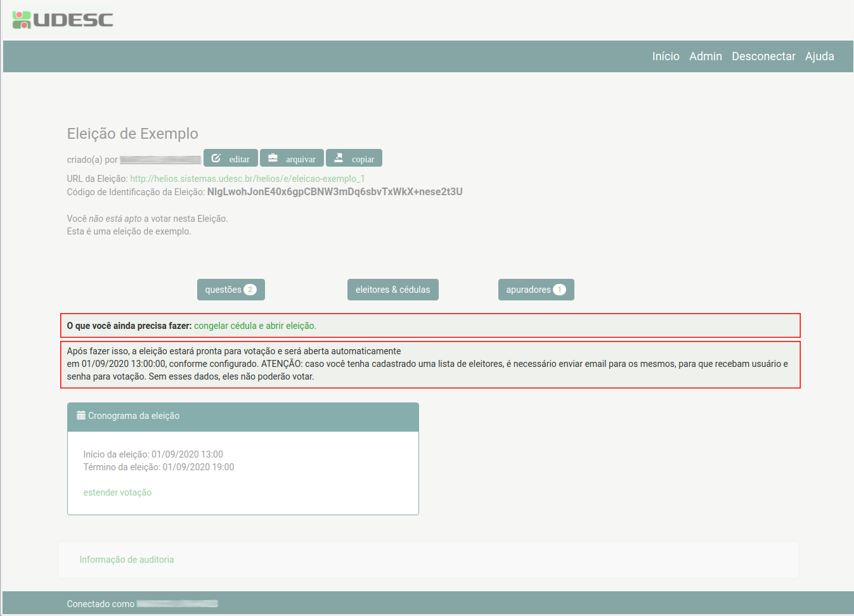This screenshot has width=854, height=616.
Task: Open the eleitores & cédulas section
Action: click(x=392, y=290)
